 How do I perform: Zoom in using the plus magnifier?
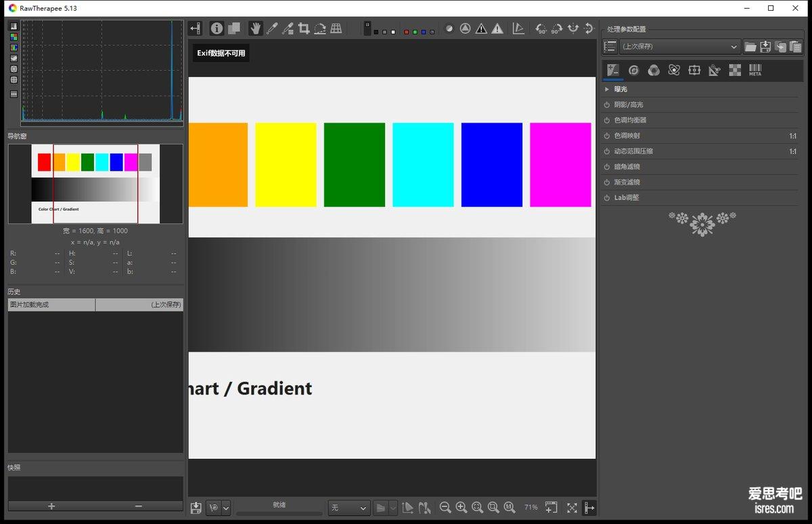[461, 508]
